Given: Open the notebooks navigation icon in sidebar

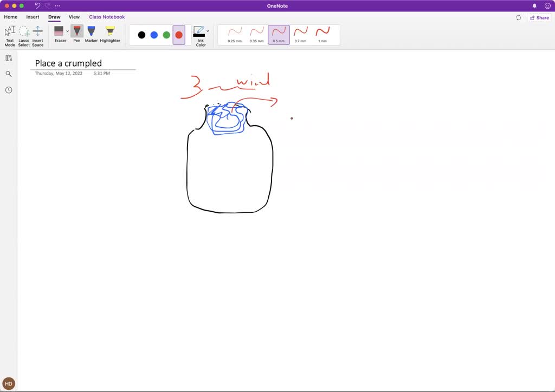Looking at the screenshot, I should pyautogui.click(x=9, y=58).
